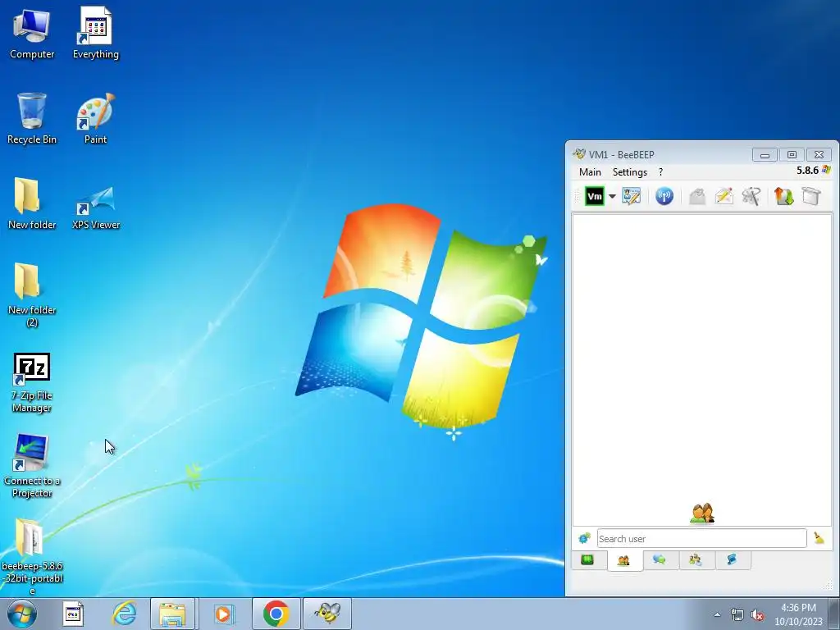
Task: Open the file transfer arrows icon
Action: tap(783, 196)
